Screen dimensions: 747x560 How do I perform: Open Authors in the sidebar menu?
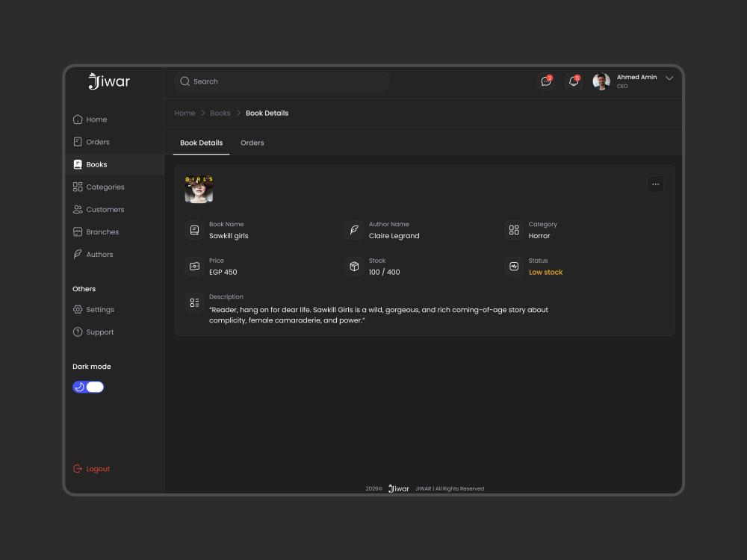114,255
